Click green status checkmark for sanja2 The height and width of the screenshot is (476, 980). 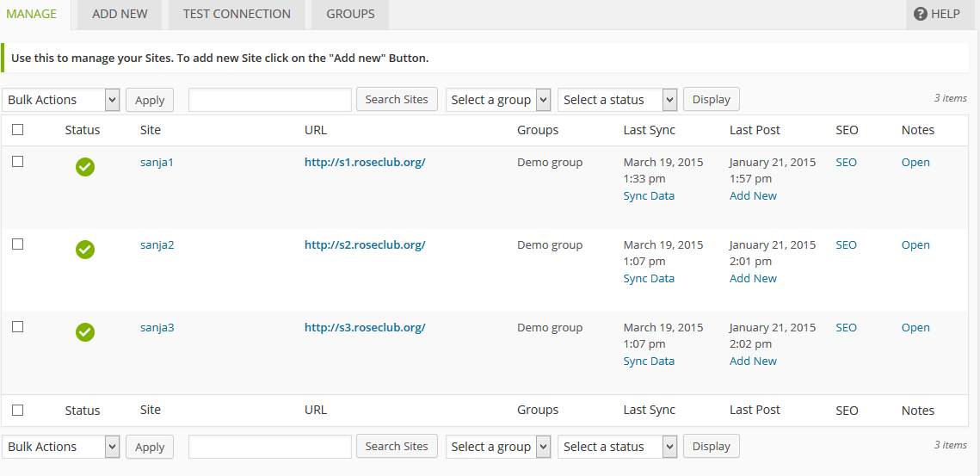(x=85, y=250)
